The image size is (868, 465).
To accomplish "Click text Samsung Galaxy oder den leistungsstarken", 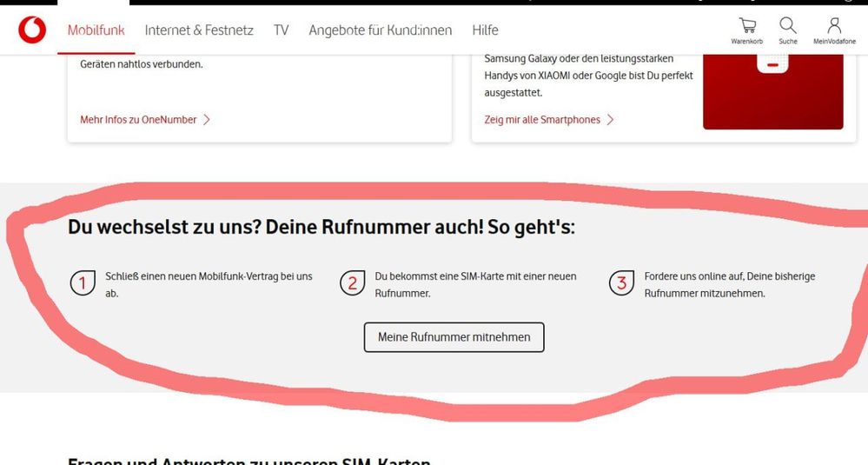I will 579,59.
